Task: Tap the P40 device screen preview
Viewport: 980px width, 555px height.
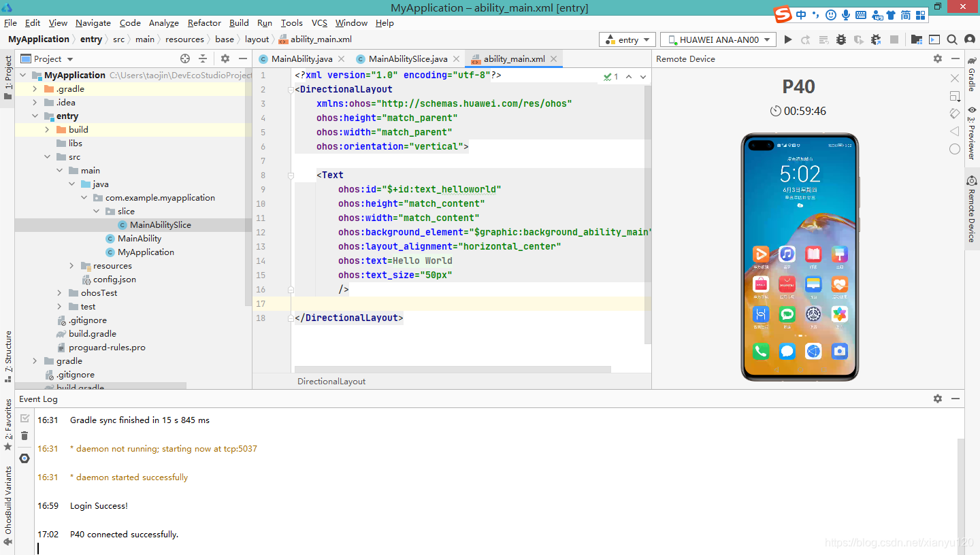Action: (800, 257)
